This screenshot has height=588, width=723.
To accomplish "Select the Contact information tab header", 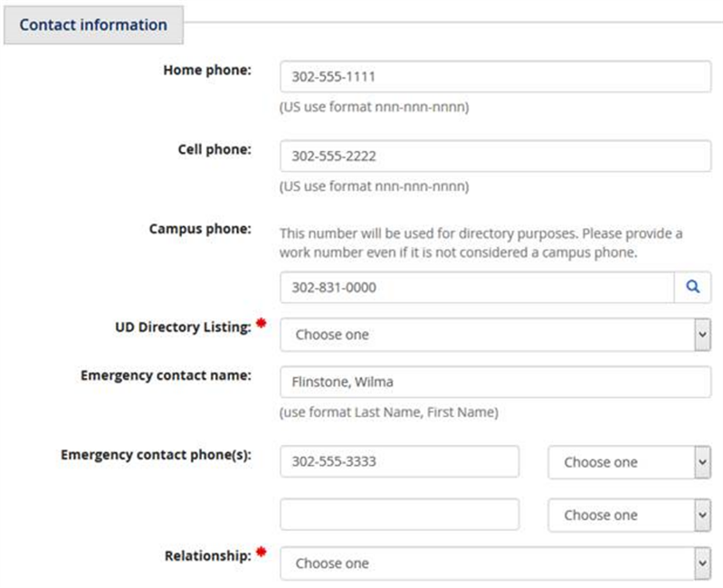I will [x=93, y=25].
